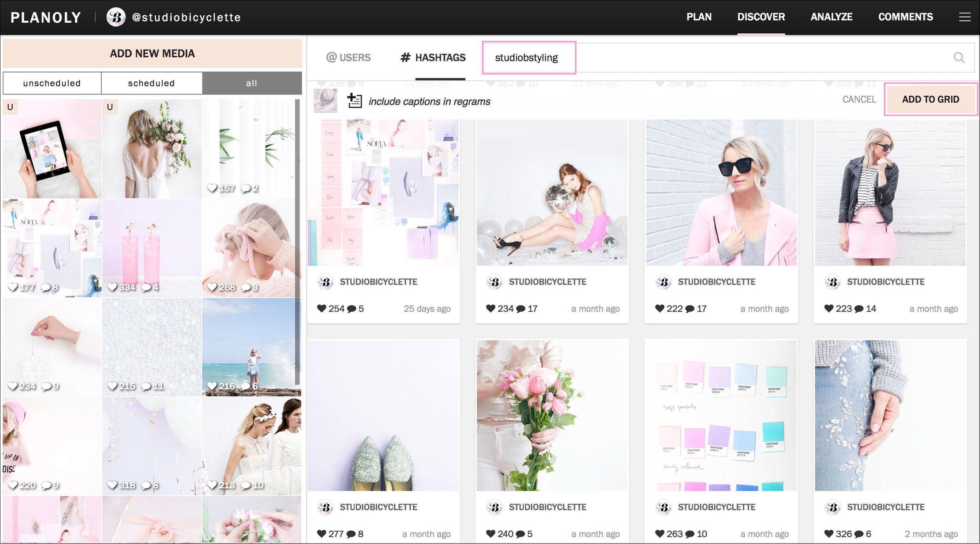Select the USERS search tab
The width and height of the screenshot is (980, 544).
(348, 58)
